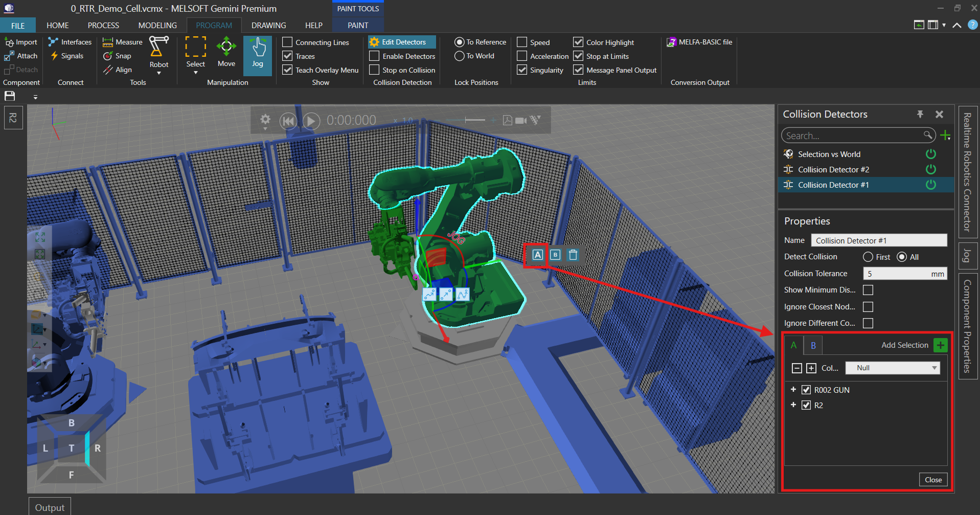Enable the Connecting Lines checkbox
This screenshot has height=515, width=980.
point(287,42)
